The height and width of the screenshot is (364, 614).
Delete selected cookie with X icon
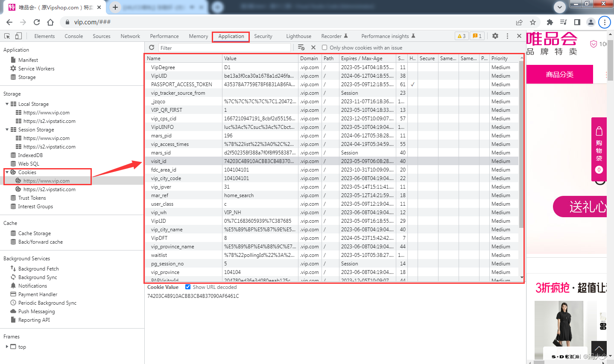[x=313, y=47]
